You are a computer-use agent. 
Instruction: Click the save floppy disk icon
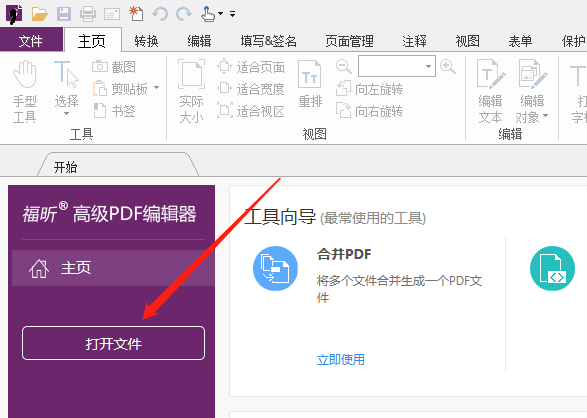[x=64, y=14]
